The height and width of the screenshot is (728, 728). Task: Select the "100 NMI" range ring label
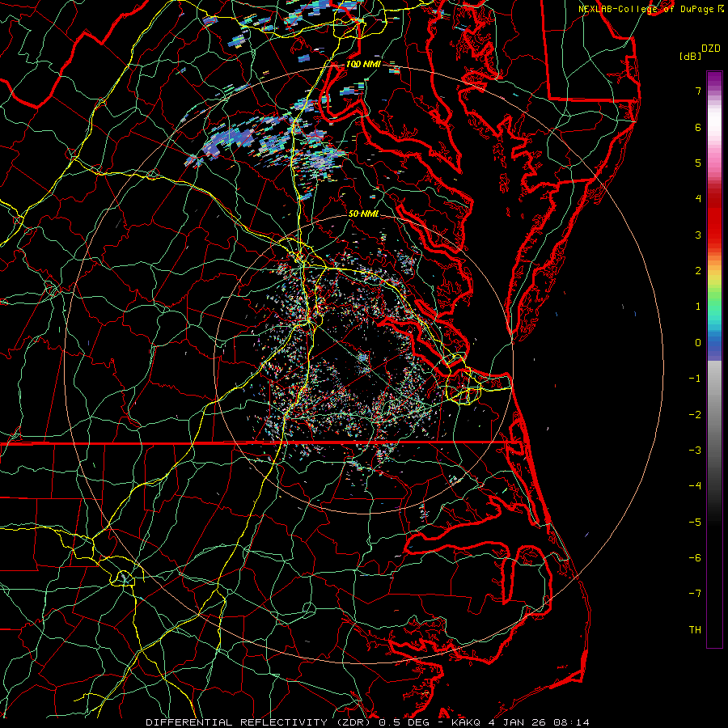tap(363, 64)
